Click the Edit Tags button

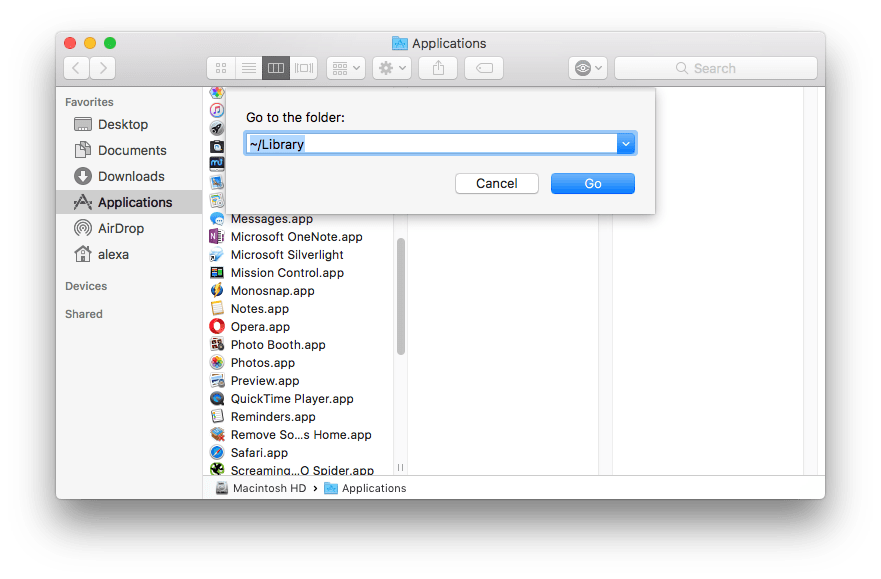click(484, 68)
